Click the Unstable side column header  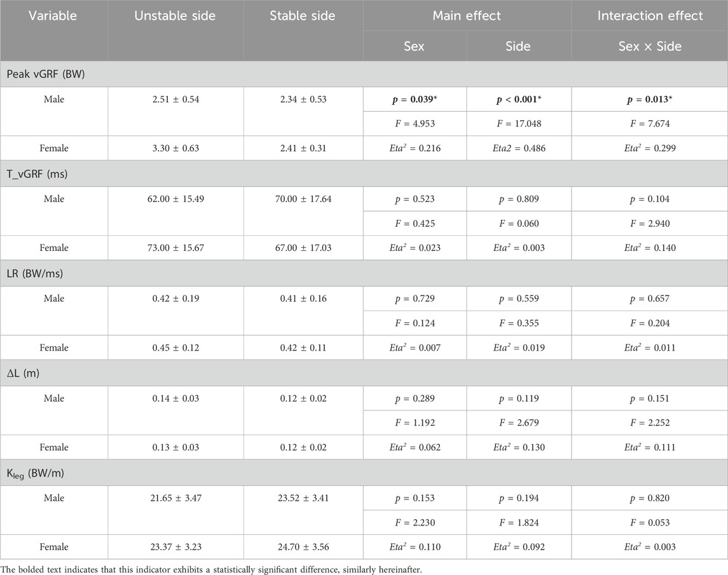click(176, 15)
